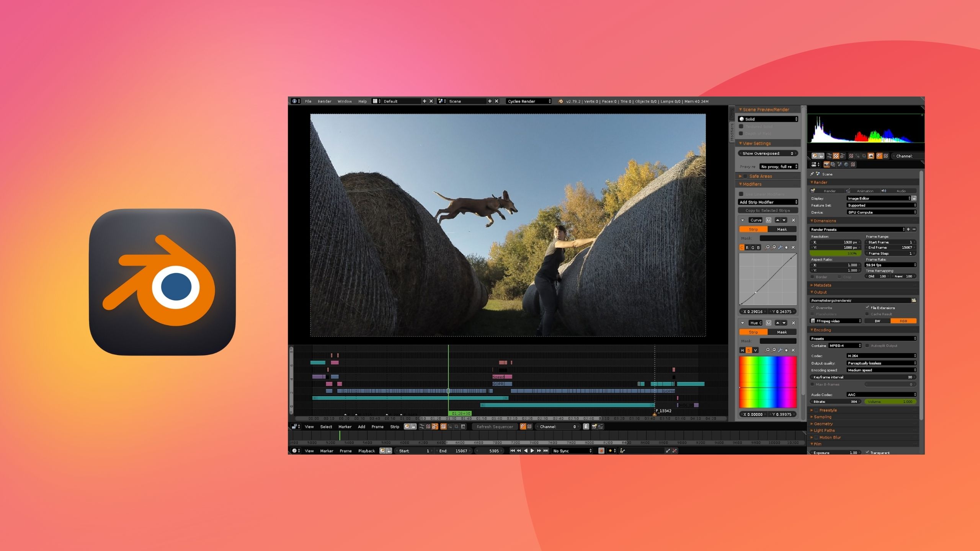Select RGB color output mode

[x=903, y=321]
